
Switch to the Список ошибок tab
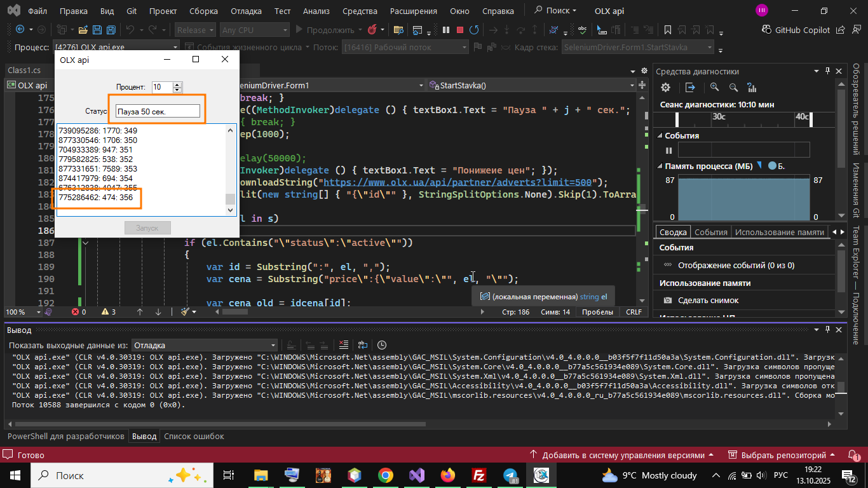(x=194, y=437)
